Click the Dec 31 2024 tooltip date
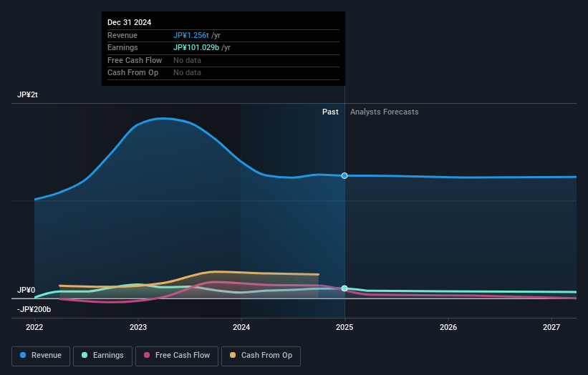The image size is (588, 375). [130, 22]
